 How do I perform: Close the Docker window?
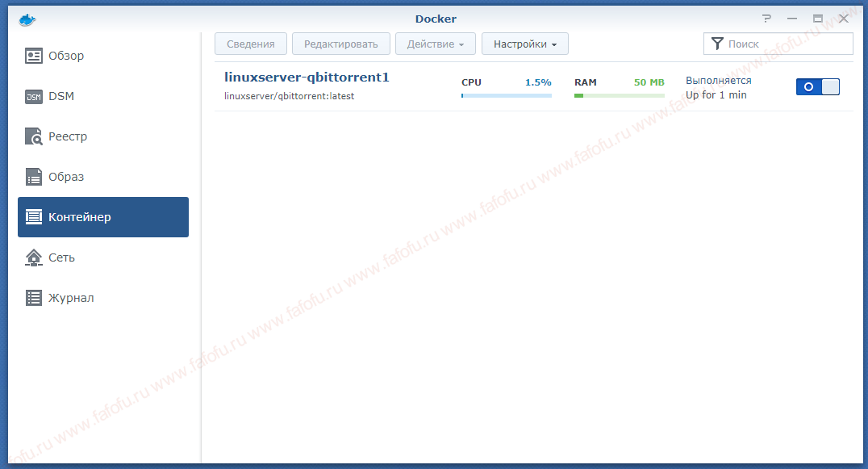tap(844, 19)
